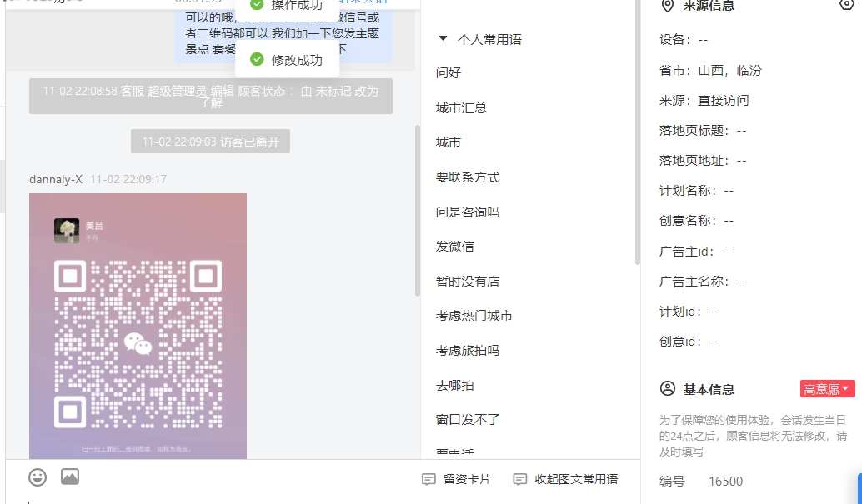Insert the 发微信 quick phrase
The image size is (862, 504).
click(454, 247)
